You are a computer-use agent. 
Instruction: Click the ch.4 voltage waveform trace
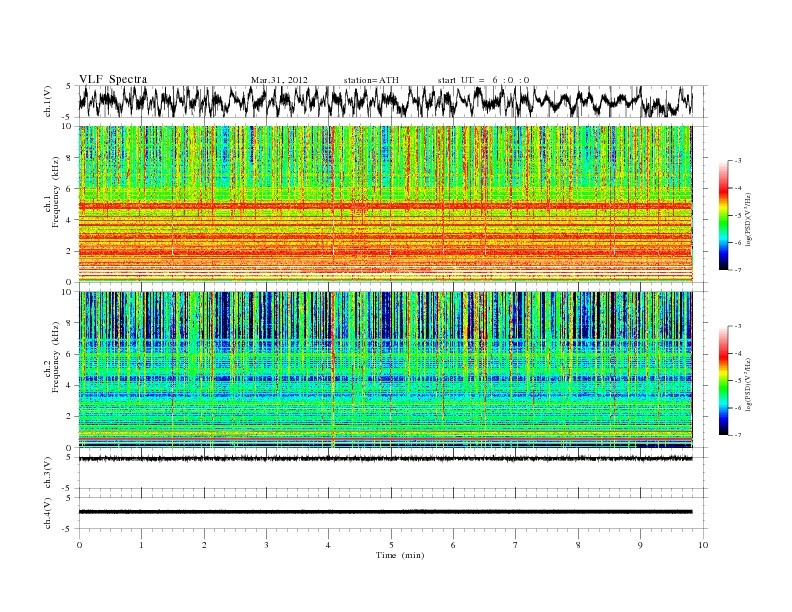385,512
